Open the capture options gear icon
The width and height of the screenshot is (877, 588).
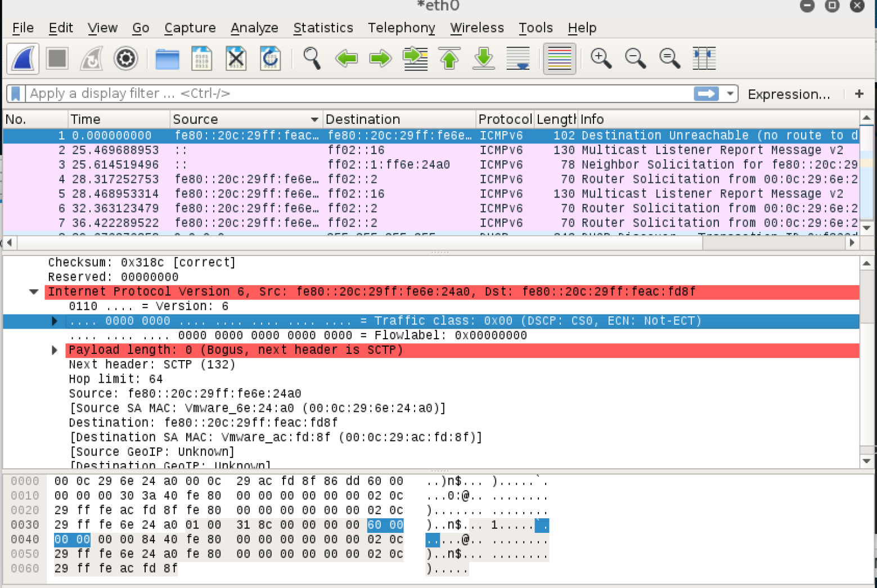pos(125,59)
